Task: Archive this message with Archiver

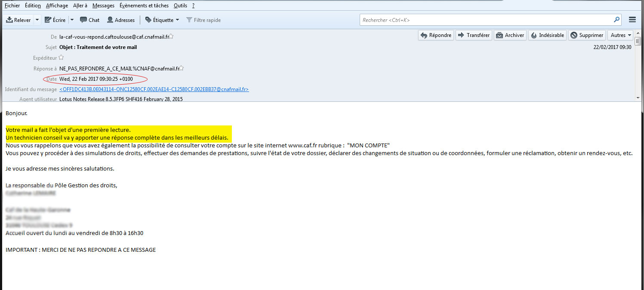Action: 510,35
